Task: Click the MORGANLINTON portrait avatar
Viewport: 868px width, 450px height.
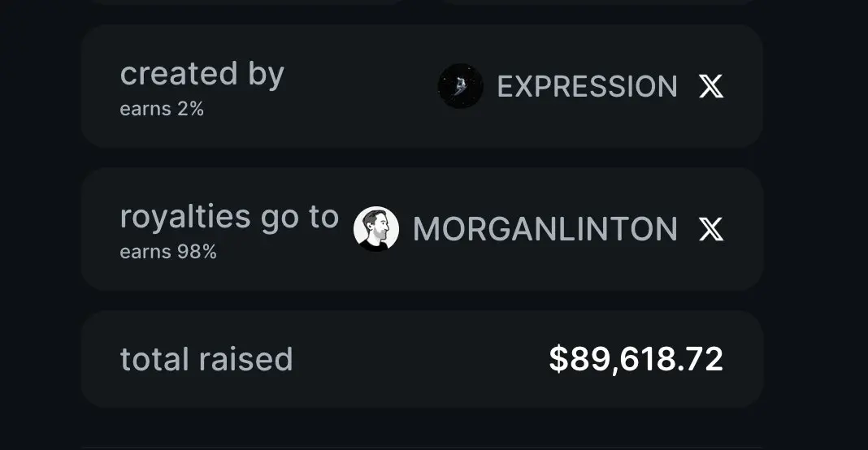Action: click(x=375, y=228)
